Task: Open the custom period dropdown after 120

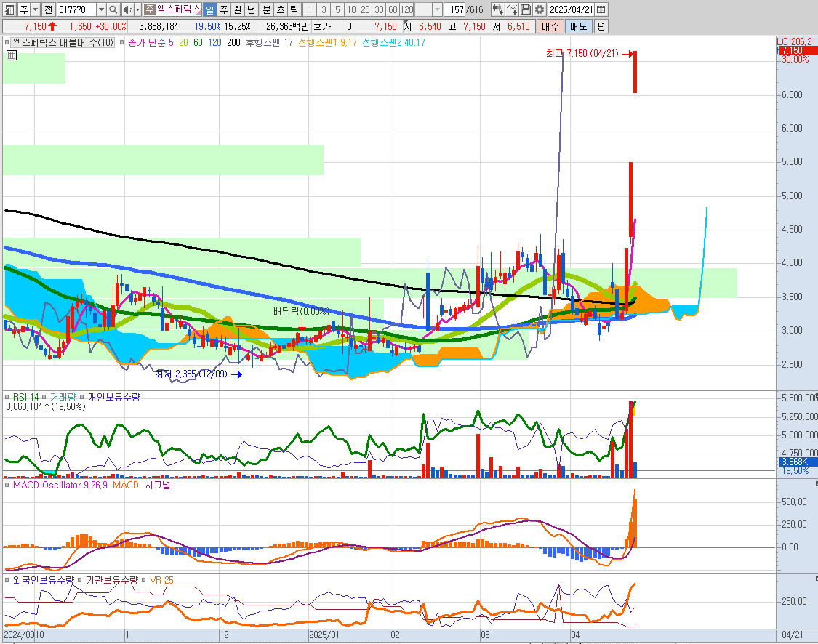Action: point(437,9)
